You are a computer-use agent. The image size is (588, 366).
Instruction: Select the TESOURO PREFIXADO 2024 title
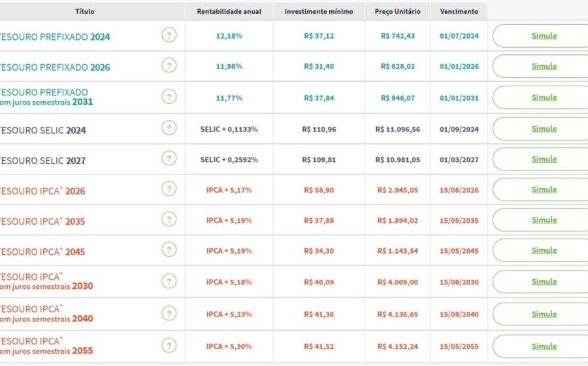pyautogui.click(x=55, y=37)
